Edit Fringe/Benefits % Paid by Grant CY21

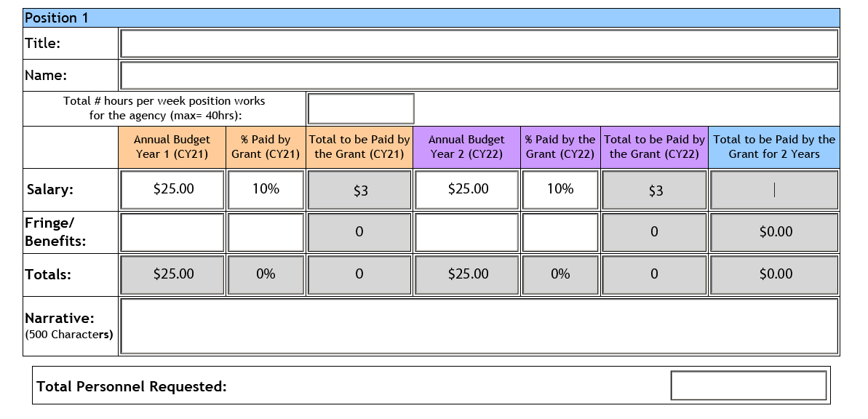(x=266, y=233)
